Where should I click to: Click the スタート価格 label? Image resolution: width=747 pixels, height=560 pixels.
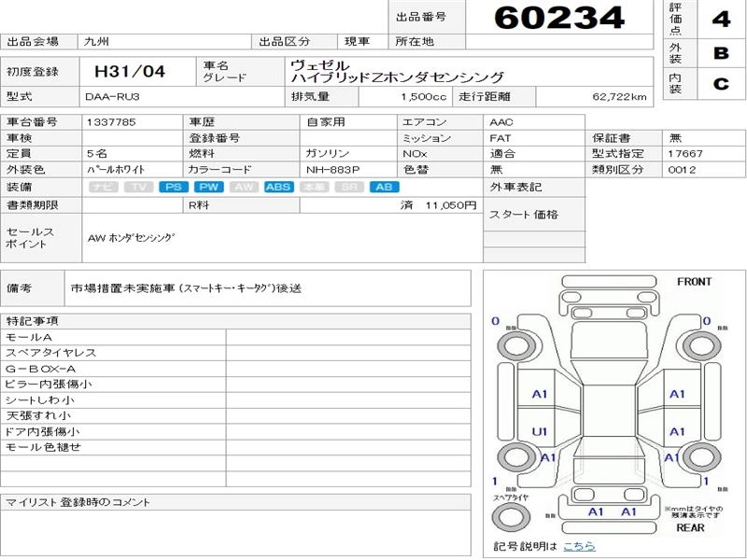524,215
